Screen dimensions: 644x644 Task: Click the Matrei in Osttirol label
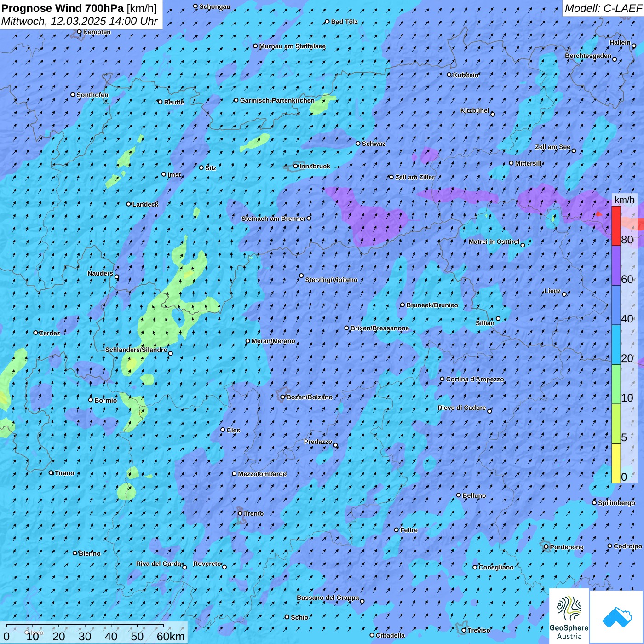(x=494, y=241)
